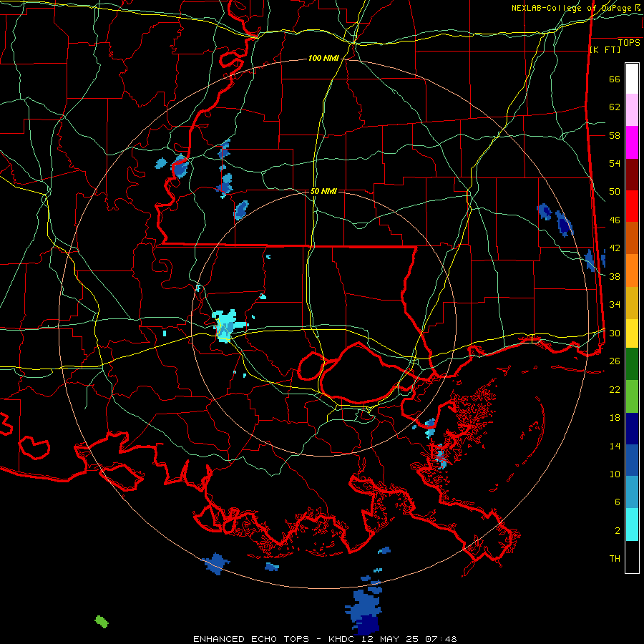The image size is (644, 644).
Task: Click the dark green legend swatch near 26
Action: (632, 364)
